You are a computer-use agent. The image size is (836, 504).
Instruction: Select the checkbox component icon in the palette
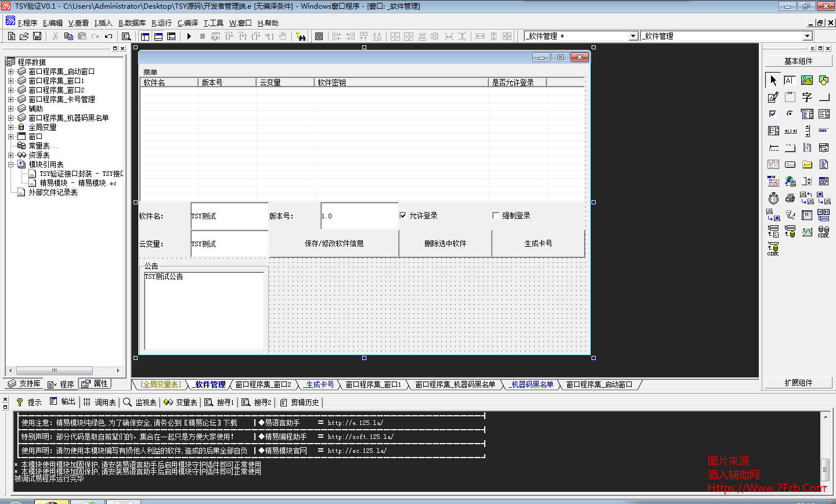[x=773, y=114]
